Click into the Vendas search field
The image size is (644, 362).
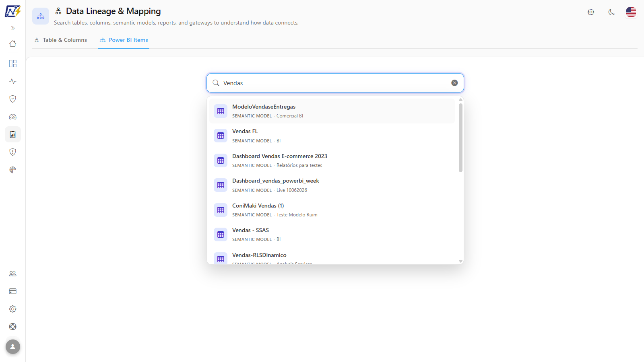coord(335,83)
